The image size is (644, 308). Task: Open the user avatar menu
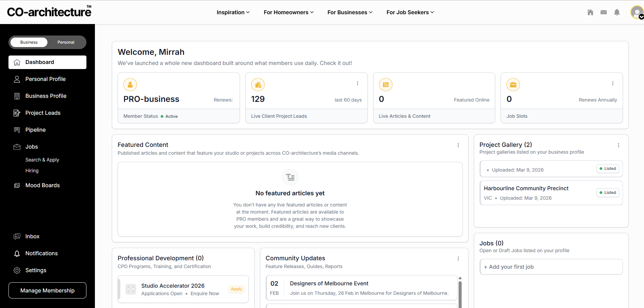point(637,13)
